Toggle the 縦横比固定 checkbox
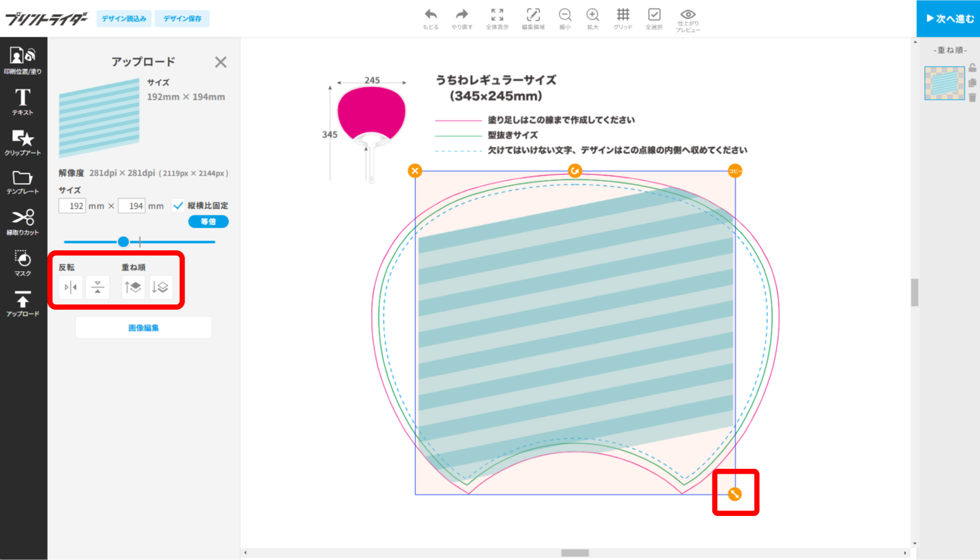Viewport: 980px width, 560px height. pyautogui.click(x=178, y=206)
